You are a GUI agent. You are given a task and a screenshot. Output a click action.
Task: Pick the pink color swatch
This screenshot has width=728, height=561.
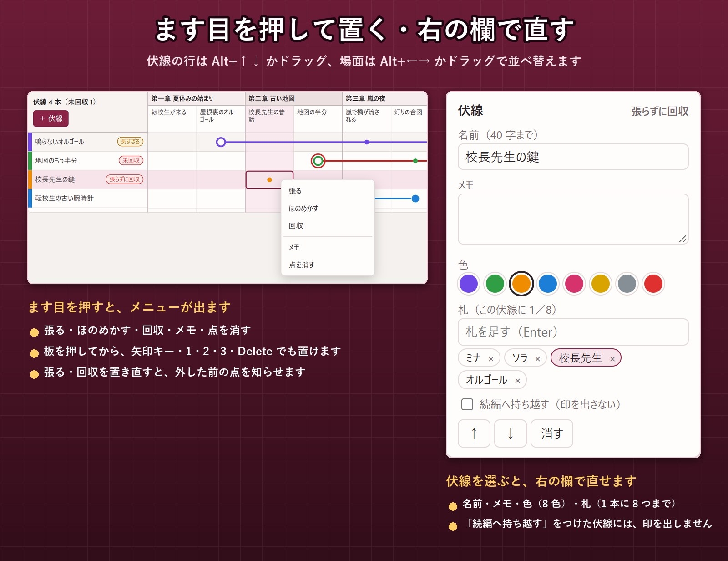pos(574,283)
